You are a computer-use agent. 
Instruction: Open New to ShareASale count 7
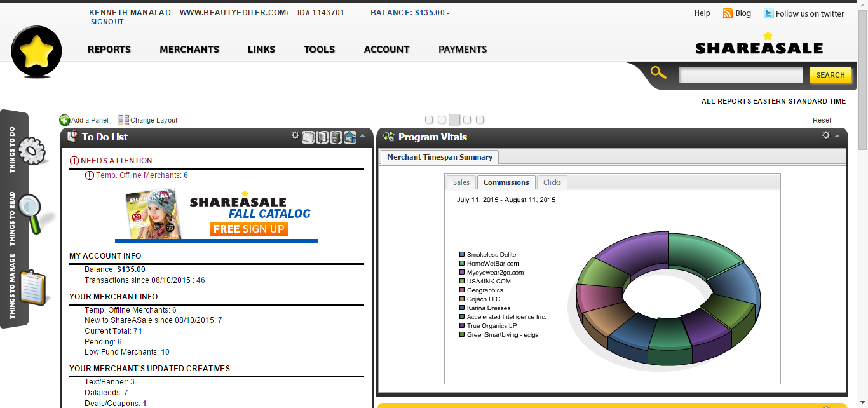point(220,320)
